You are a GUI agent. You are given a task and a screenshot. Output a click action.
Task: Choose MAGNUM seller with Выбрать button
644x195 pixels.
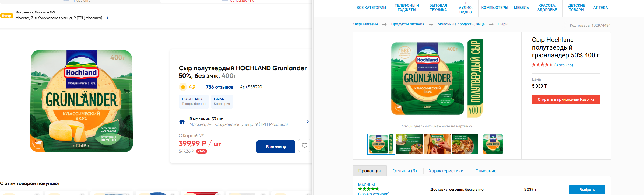pyautogui.click(x=587, y=190)
